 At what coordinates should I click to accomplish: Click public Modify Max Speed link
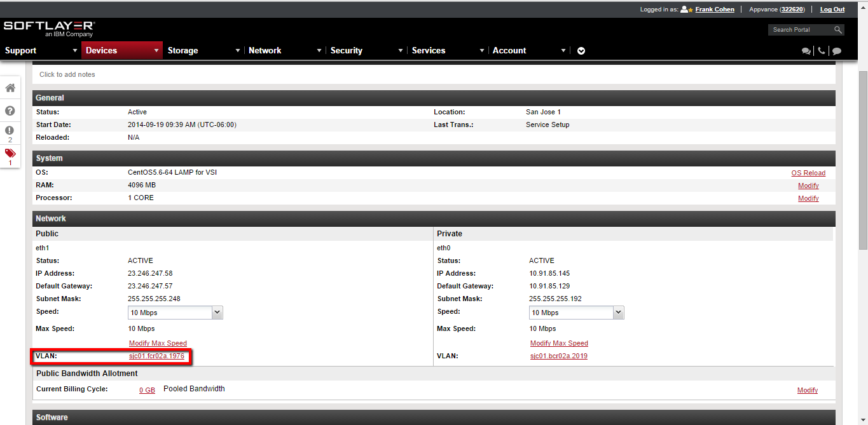coord(158,343)
